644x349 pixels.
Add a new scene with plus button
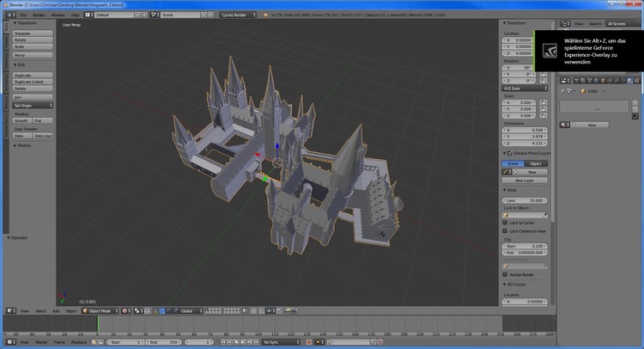204,15
